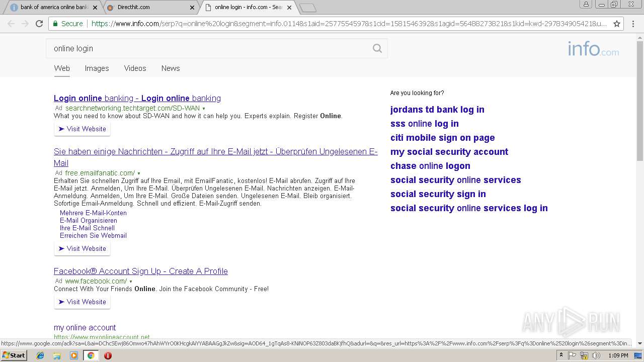Click scrollbar down arrow

point(640,343)
